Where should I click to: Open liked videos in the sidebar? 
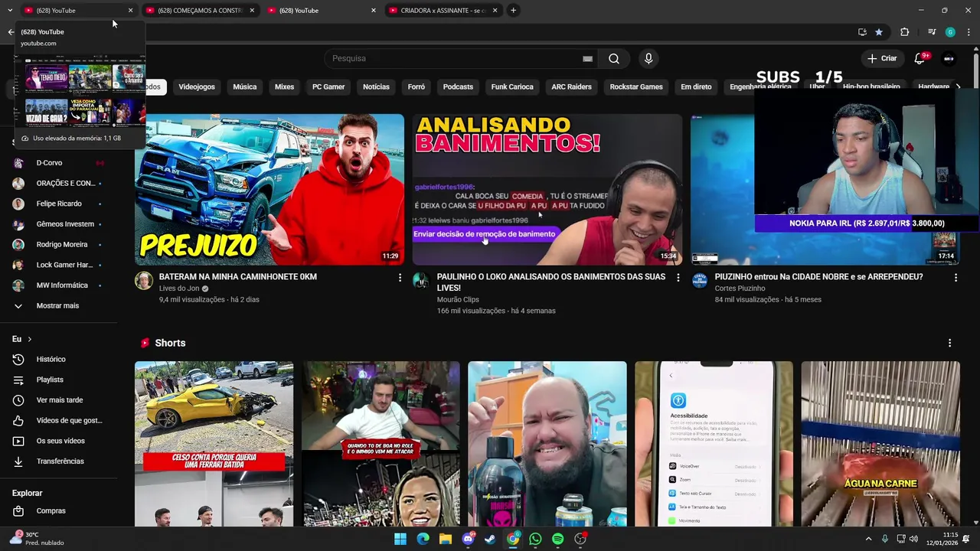[61, 420]
